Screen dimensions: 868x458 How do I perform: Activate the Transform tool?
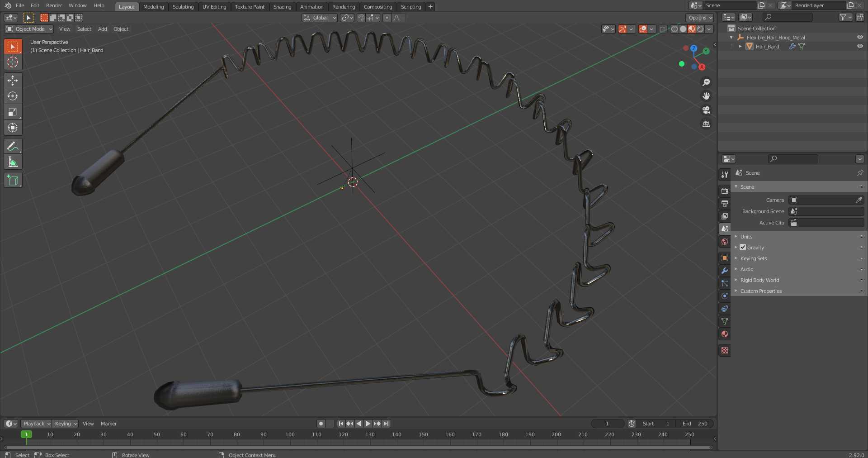point(13,128)
